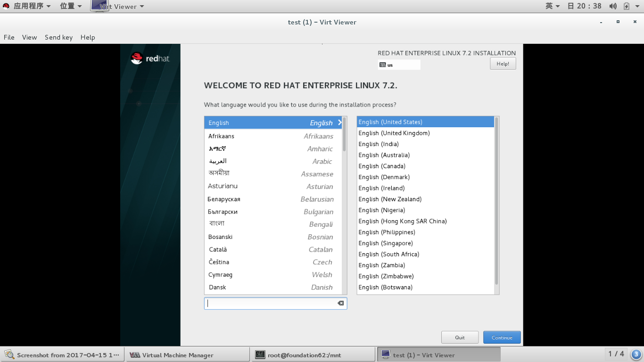Select English (Hong Kong SAR China) locale
644x362 pixels.
coord(426,221)
